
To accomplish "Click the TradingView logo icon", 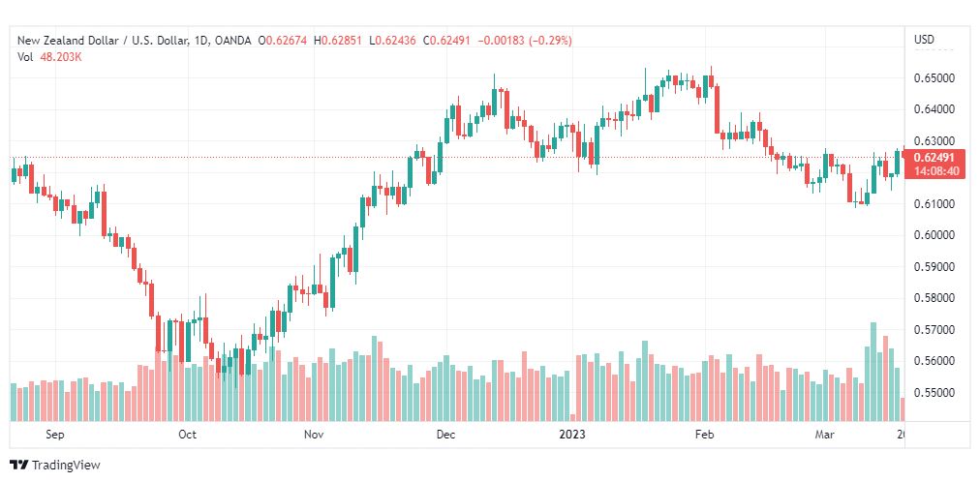I will pyautogui.click(x=18, y=466).
